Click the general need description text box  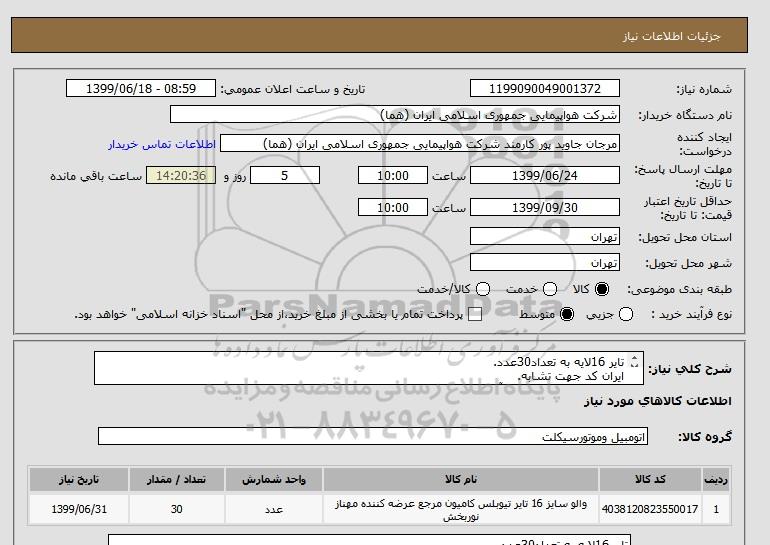tap(368, 368)
